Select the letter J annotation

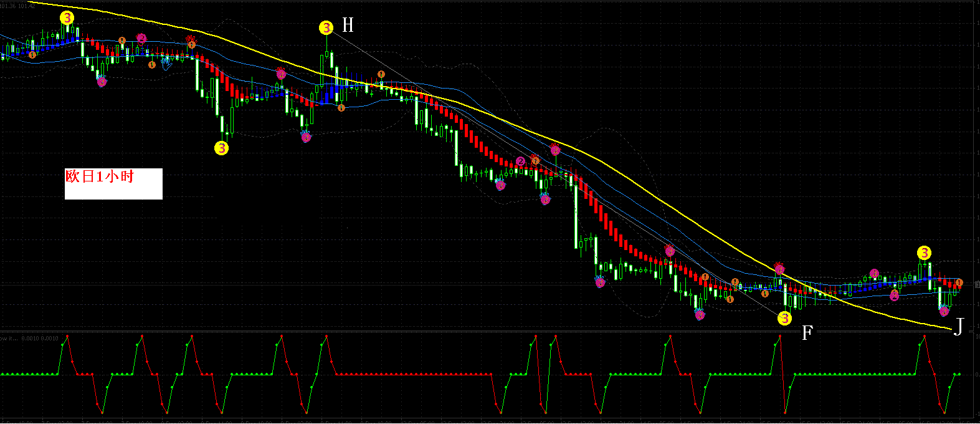point(959,326)
